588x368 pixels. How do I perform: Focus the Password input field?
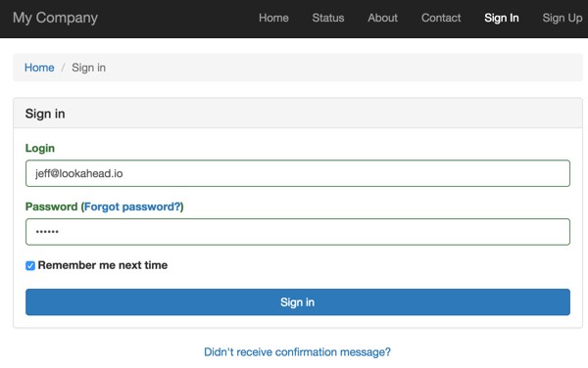tap(298, 232)
